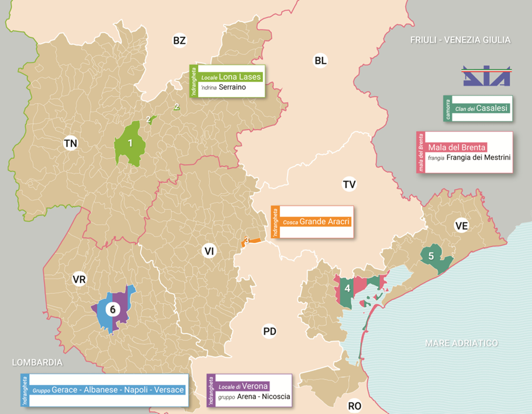The image size is (532, 414).
Task: Select the TV province marker
Action: [x=349, y=185]
